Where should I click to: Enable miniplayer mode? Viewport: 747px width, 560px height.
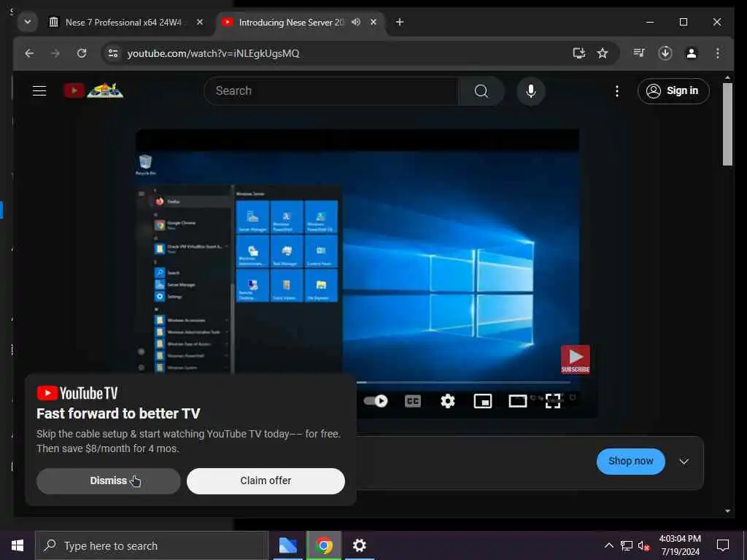coord(483,401)
